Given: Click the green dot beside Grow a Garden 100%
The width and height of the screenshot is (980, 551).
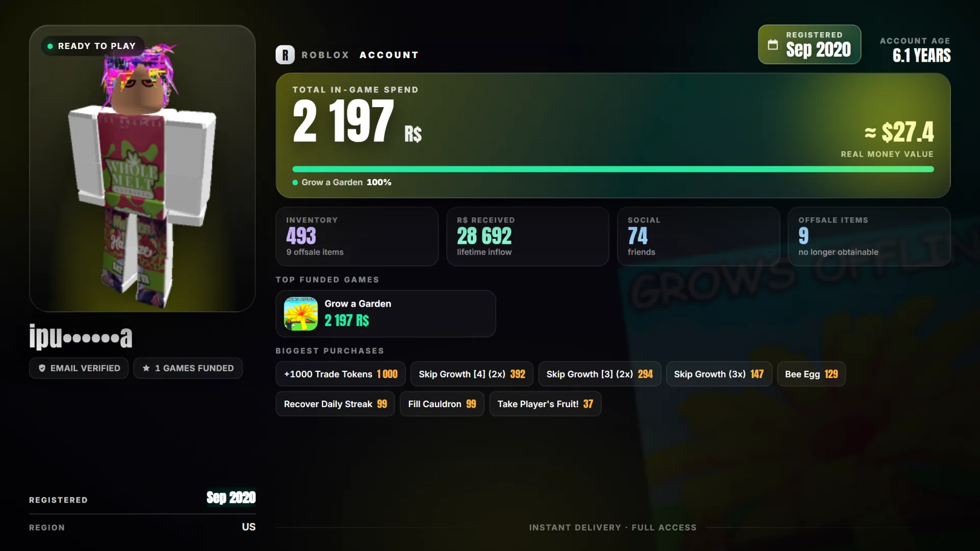Looking at the screenshot, I should (295, 182).
